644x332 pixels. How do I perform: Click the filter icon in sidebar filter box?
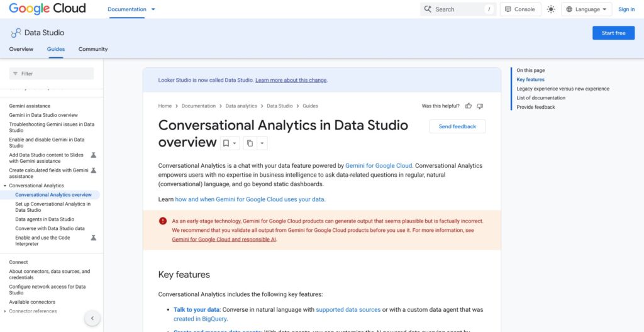tap(15, 74)
